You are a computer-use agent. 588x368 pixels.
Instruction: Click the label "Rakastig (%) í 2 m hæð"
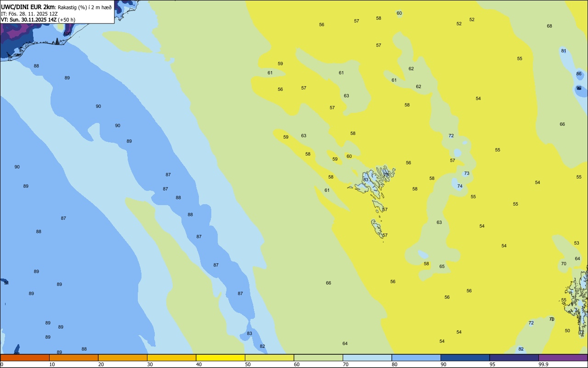(x=85, y=7)
